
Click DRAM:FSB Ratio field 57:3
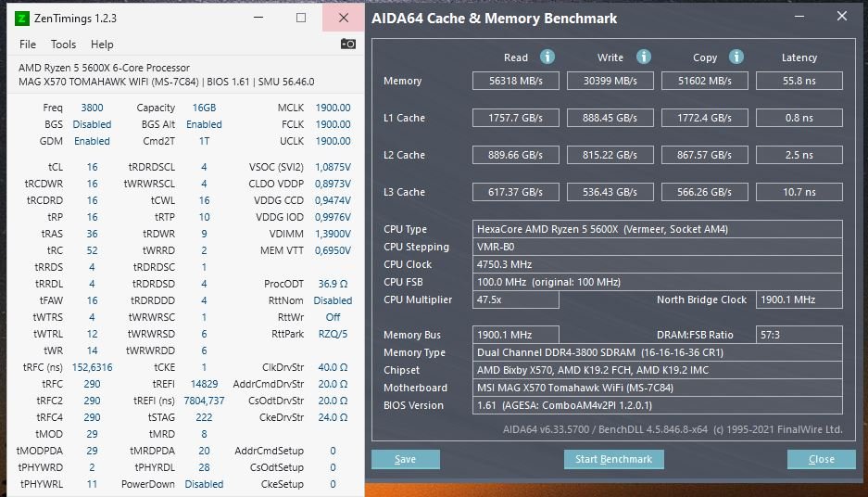799,335
